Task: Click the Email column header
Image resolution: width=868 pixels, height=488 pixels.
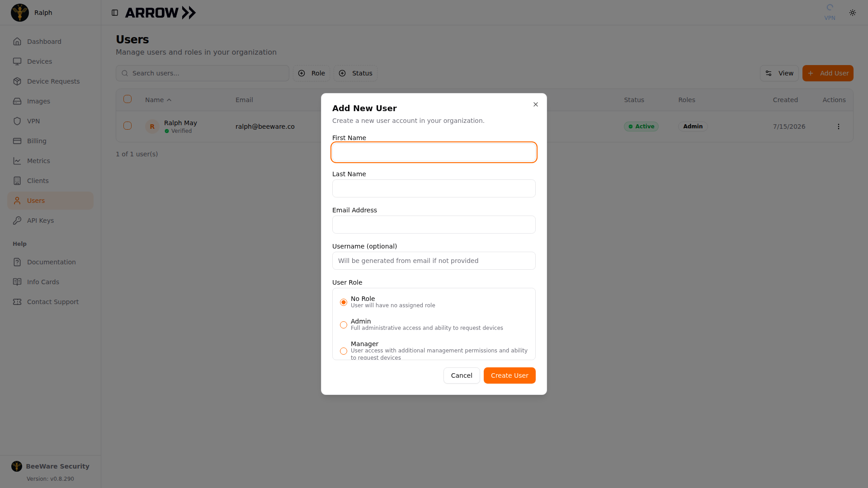Action: [244, 100]
